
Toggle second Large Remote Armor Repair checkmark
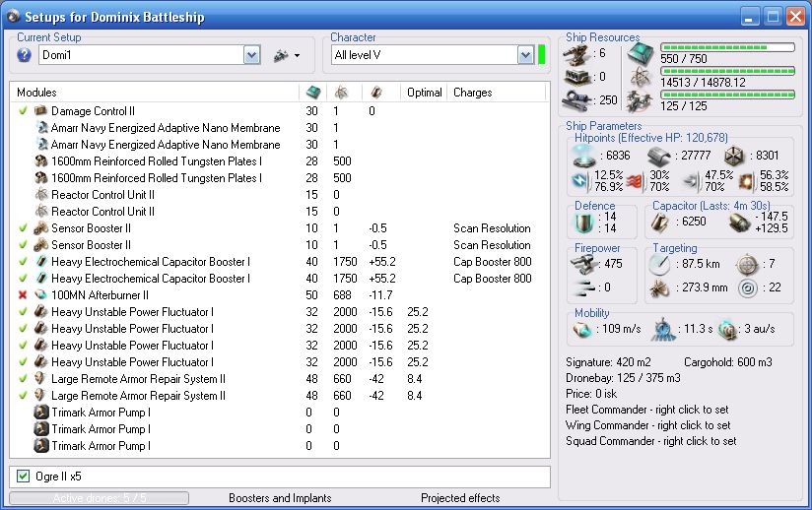click(23, 396)
